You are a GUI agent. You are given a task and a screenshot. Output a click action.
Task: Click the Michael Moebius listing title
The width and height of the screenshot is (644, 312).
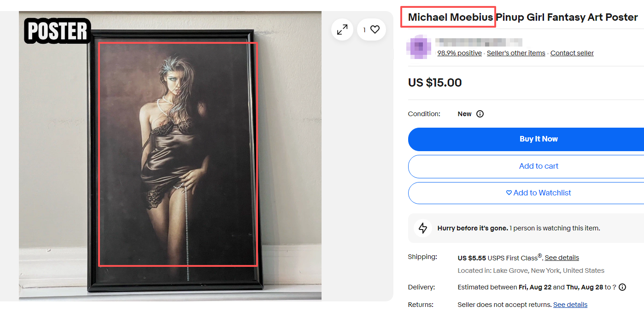coord(522,18)
